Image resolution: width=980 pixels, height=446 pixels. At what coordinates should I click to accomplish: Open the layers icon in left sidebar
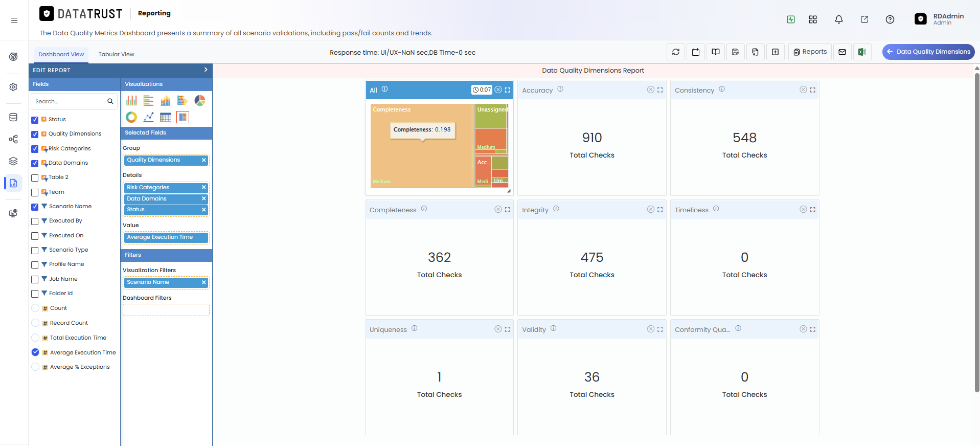point(13,161)
